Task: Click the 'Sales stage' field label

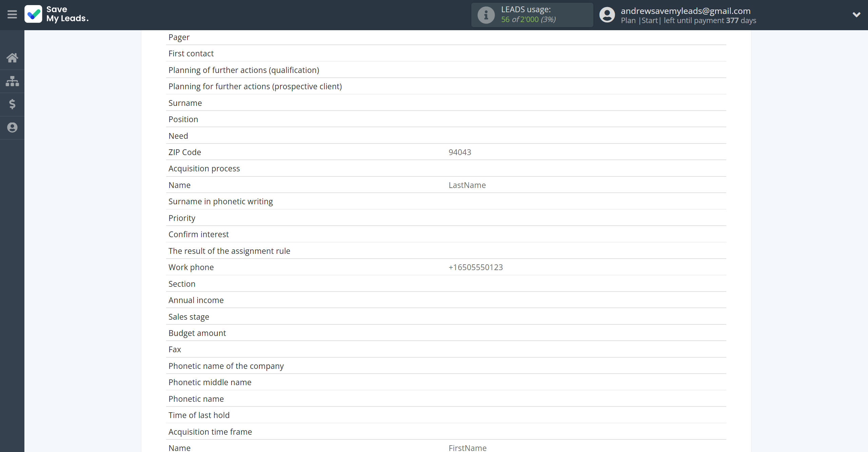Action: pyautogui.click(x=189, y=317)
